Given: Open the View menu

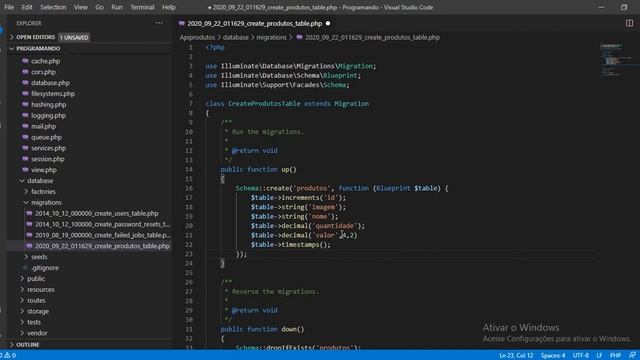Looking at the screenshot, I should [x=80, y=7].
